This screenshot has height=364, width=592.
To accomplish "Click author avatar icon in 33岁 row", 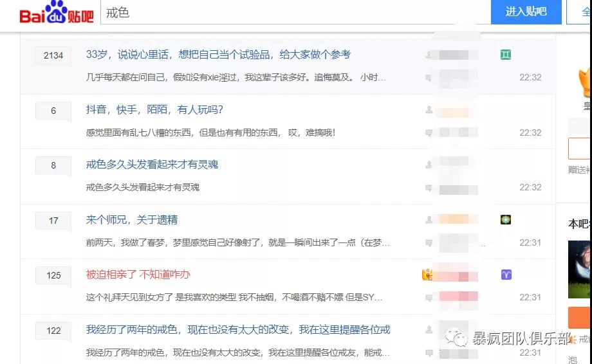I will pos(429,55).
